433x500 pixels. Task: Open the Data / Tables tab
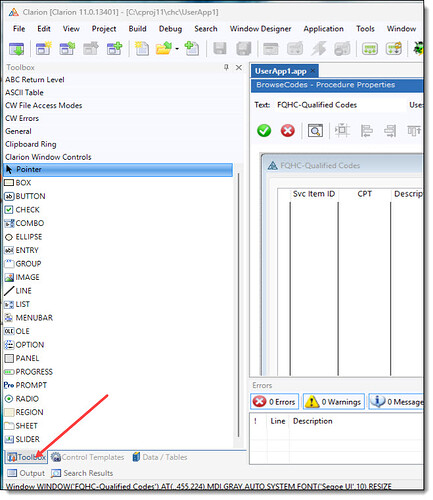160,457
